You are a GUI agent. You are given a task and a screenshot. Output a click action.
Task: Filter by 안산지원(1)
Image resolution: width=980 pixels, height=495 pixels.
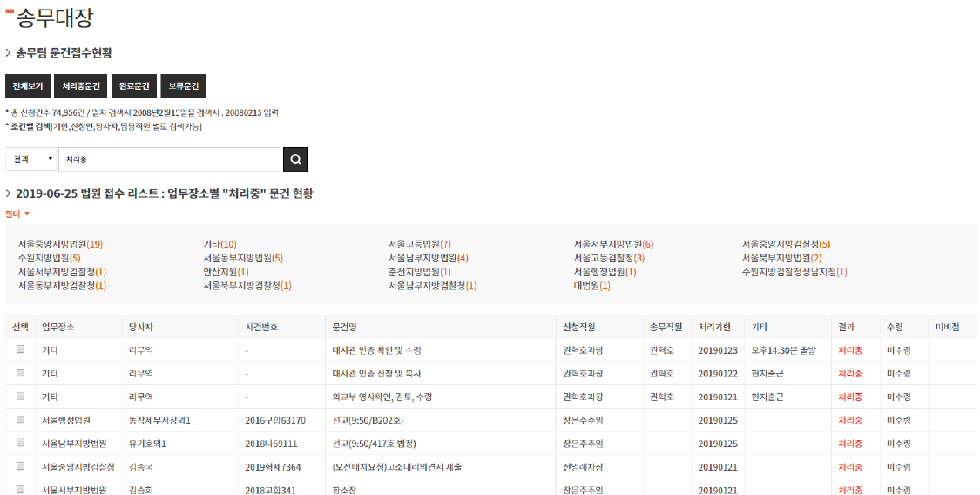click(x=226, y=272)
